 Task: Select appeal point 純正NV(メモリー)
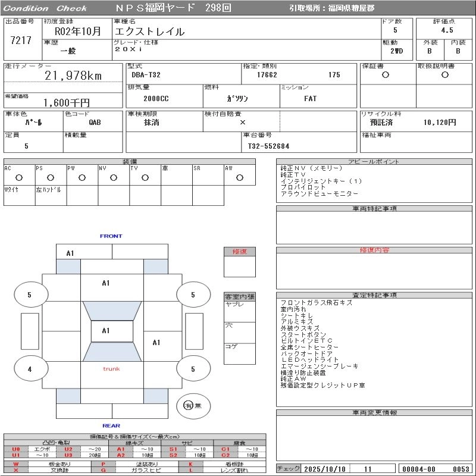click(x=311, y=168)
